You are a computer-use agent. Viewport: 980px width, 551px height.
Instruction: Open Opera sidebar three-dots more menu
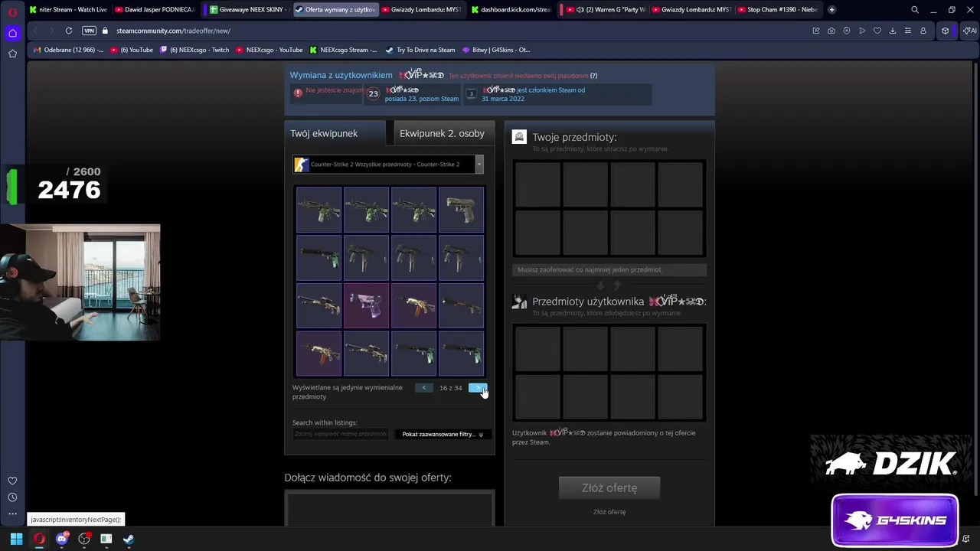(x=12, y=514)
